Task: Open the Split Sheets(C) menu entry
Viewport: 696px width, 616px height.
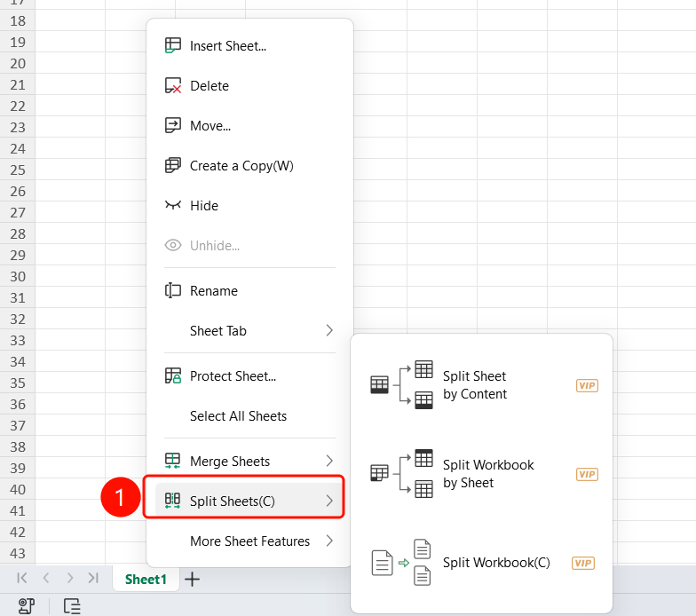Action: tap(250, 501)
